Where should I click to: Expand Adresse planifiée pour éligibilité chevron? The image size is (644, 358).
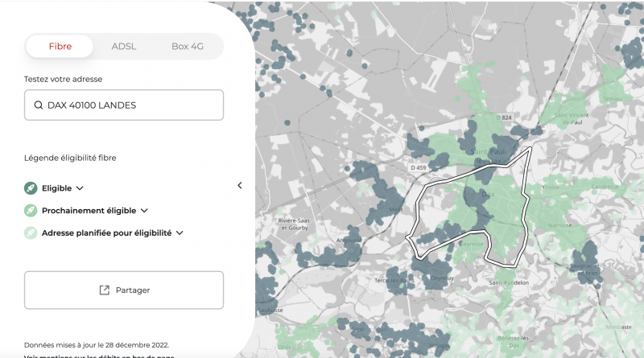[x=180, y=232]
